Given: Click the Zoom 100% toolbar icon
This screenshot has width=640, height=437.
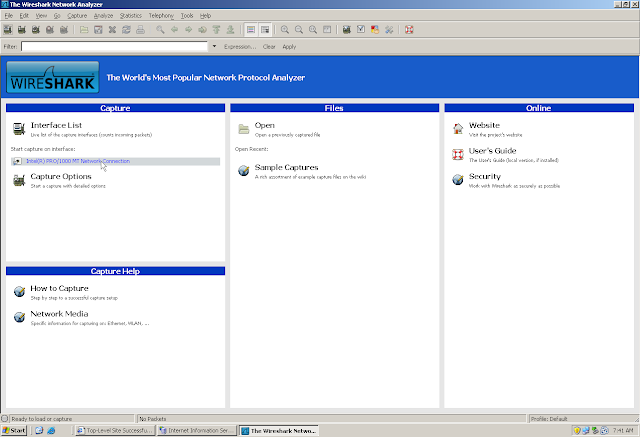Looking at the screenshot, I should (313, 30).
